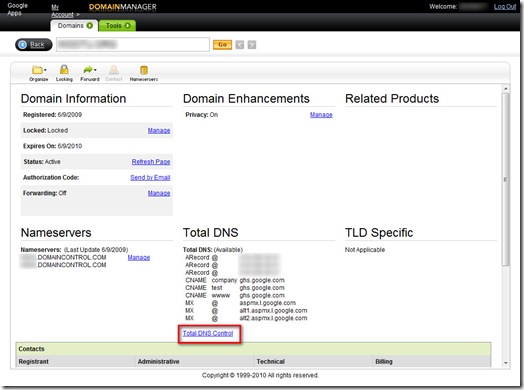Click the domain search input field
Image resolution: width=524 pixels, height=390 pixels.
(133, 44)
